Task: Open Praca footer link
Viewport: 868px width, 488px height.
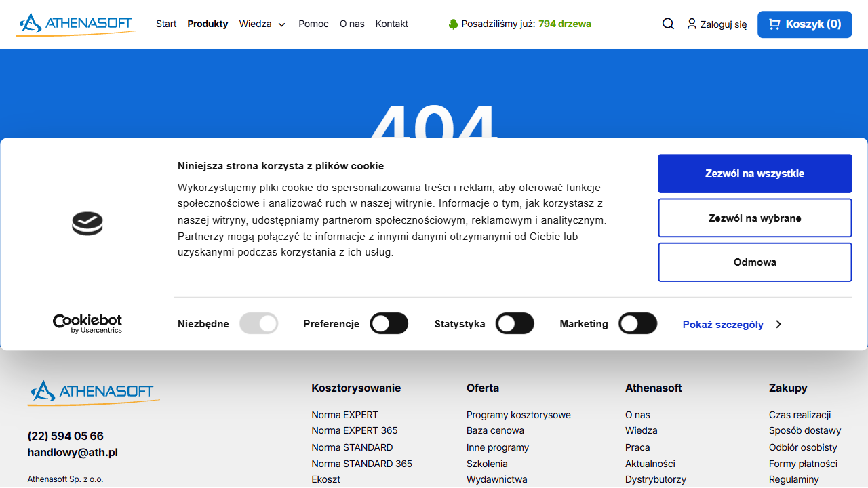Action: (637, 447)
